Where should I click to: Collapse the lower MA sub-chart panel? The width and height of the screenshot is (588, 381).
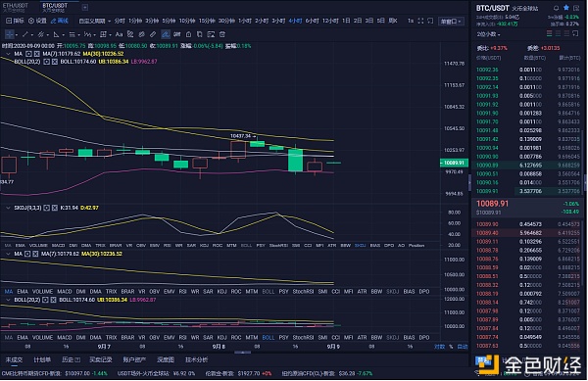(8, 254)
